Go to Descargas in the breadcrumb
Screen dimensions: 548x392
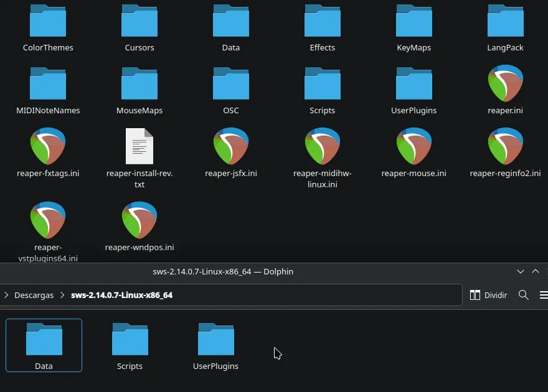point(34,296)
